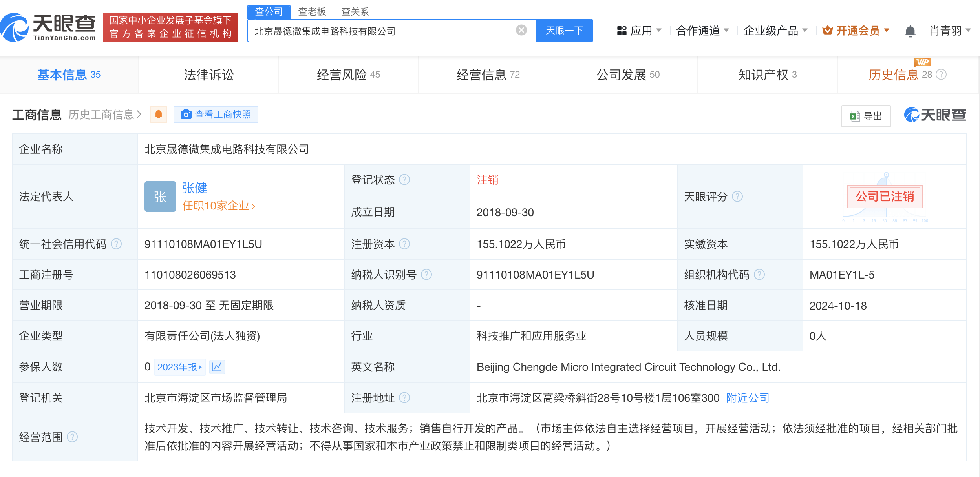
Task: 切换到查老板标签页
Action: (x=312, y=12)
